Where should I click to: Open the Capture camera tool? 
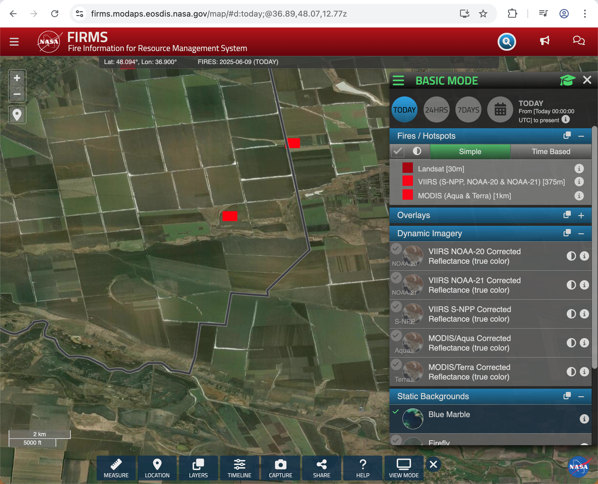pos(280,468)
